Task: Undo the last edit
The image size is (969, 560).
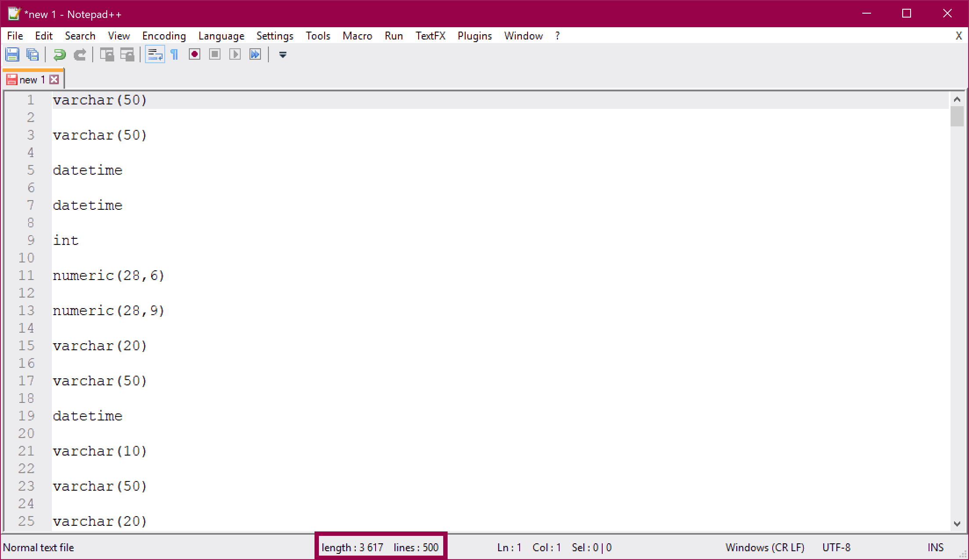Action: click(x=59, y=54)
